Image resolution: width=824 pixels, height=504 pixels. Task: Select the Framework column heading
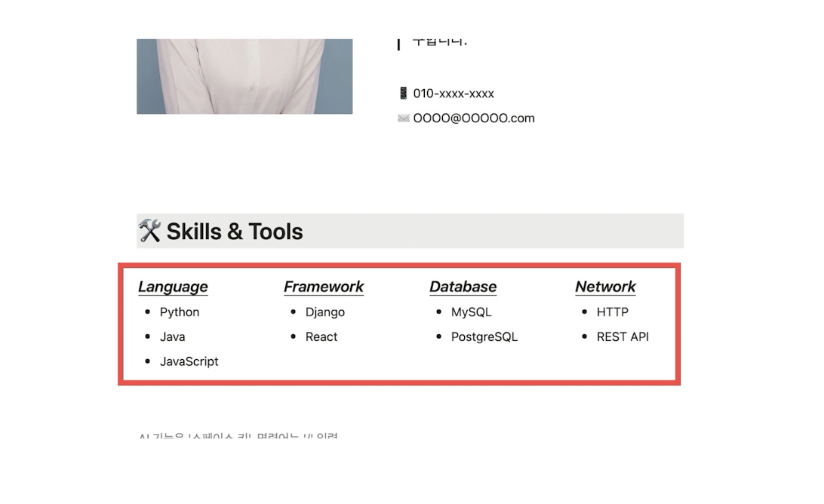tap(324, 287)
